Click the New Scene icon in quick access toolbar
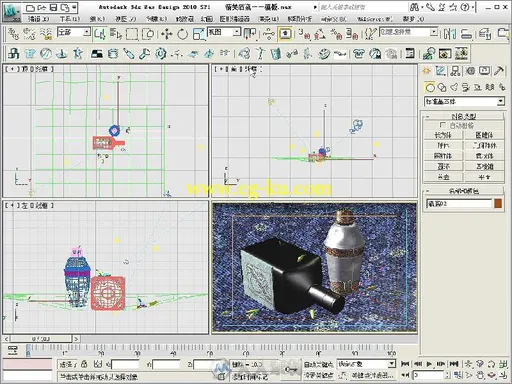The height and width of the screenshot is (384, 512). coord(31,8)
